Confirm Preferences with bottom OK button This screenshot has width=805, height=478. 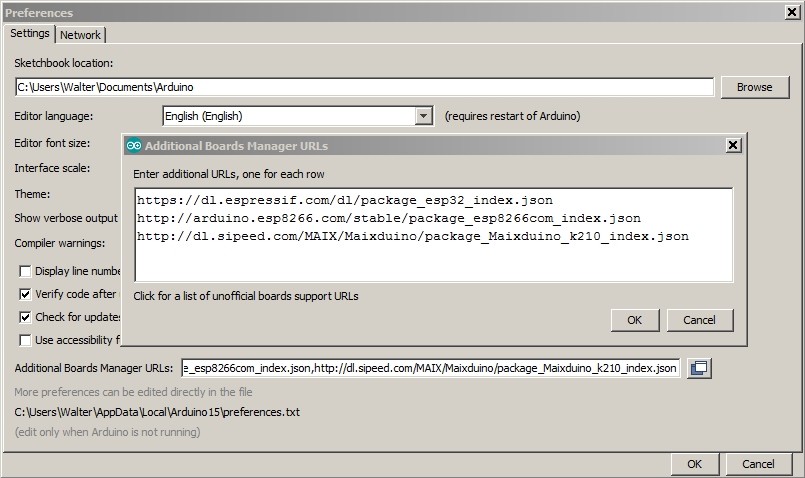[x=694, y=464]
